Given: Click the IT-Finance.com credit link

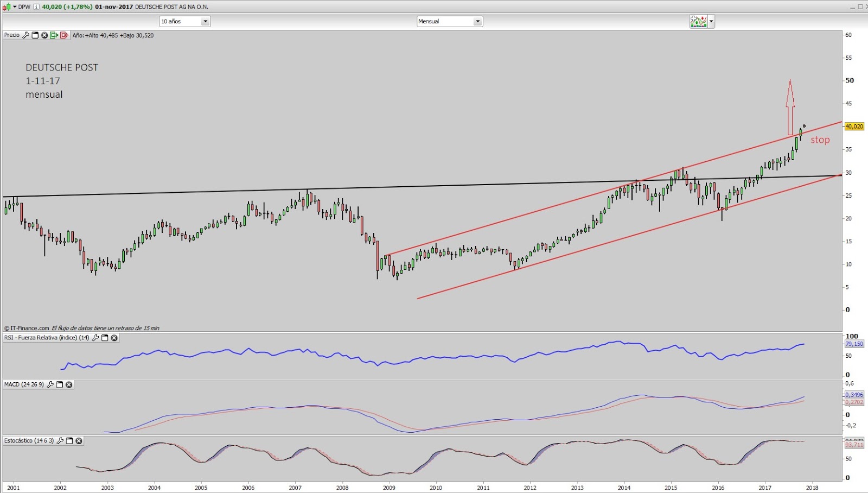Looking at the screenshot, I should click(x=27, y=328).
